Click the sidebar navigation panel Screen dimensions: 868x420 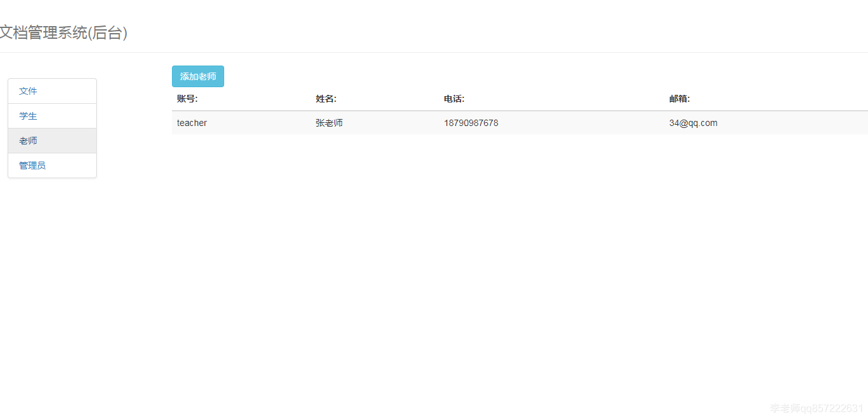coord(52,127)
